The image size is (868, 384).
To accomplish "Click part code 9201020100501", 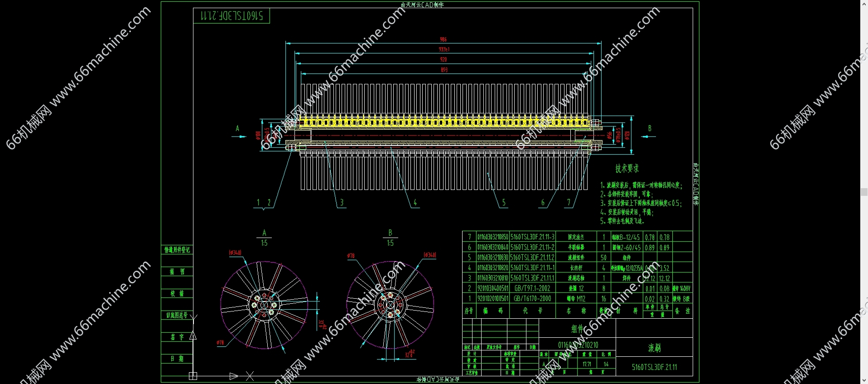I will coord(493,299).
